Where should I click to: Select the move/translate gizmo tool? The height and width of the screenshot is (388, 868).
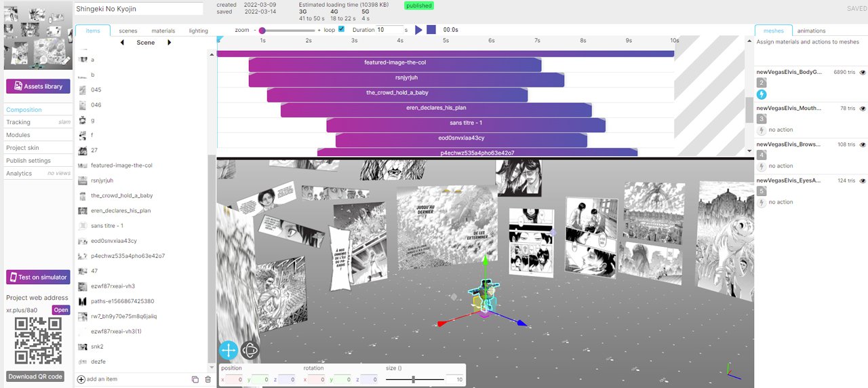pyautogui.click(x=229, y=350)
